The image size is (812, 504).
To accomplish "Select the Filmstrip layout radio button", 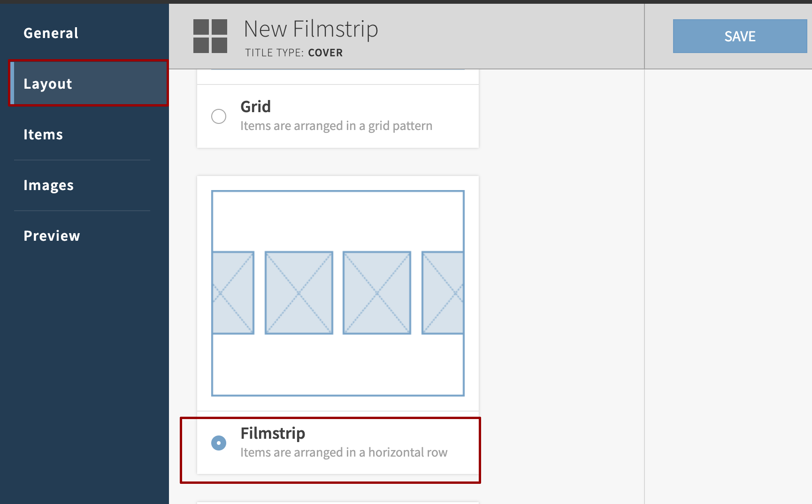I will pyautogui.click(x=219, y=443).
